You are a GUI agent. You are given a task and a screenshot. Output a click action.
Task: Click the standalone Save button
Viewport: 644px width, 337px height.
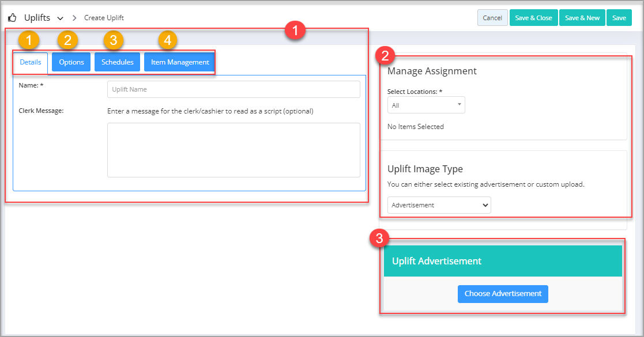(x=619, y=18)
